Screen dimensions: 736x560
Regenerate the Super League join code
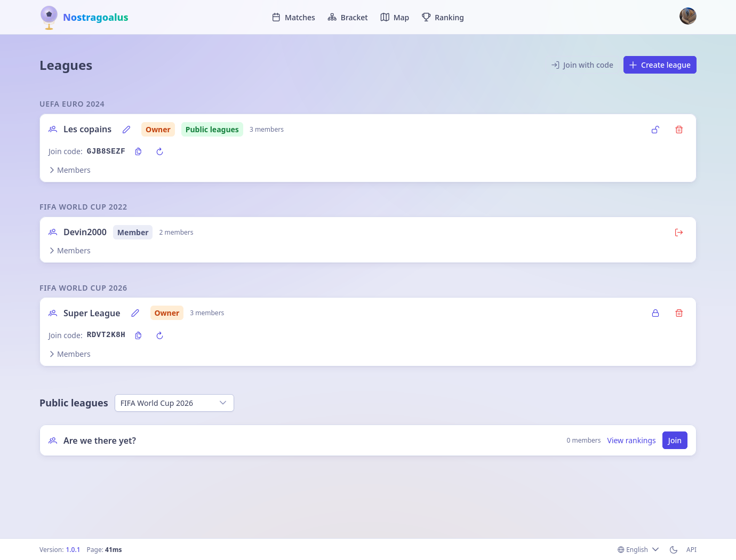[159, 335]
